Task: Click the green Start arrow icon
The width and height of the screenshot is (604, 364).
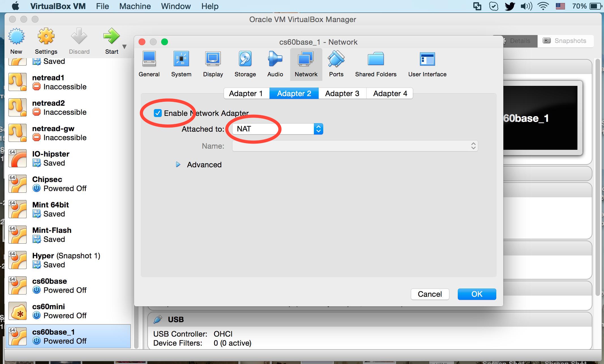Action: tap(111, 36)
